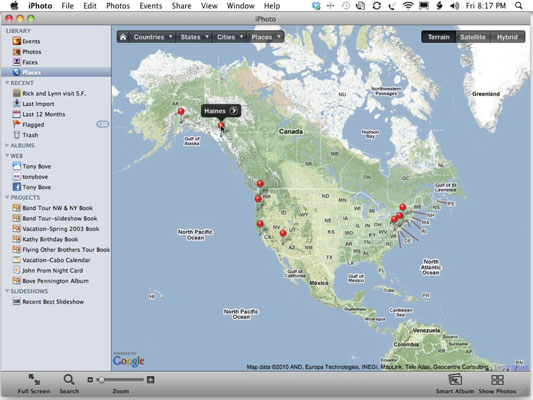The height and width of the screenshot is (400, 533).
Task: Collapse the SLIDESHOWS section
Action: pos(7,291)
